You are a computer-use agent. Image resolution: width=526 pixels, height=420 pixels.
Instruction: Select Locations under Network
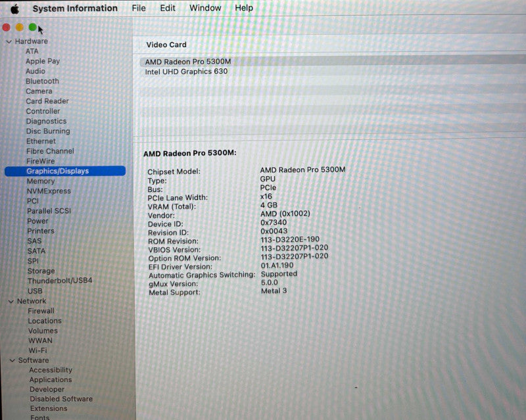45,321
